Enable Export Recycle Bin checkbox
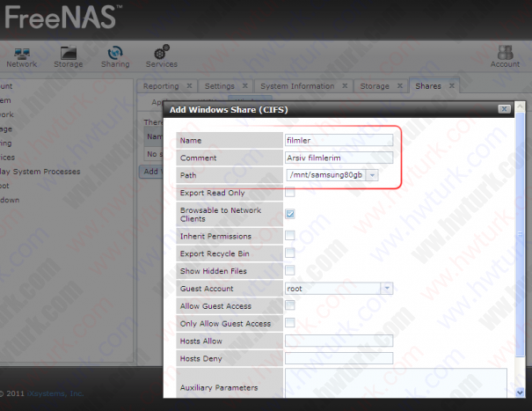 [x=290, y=253]
